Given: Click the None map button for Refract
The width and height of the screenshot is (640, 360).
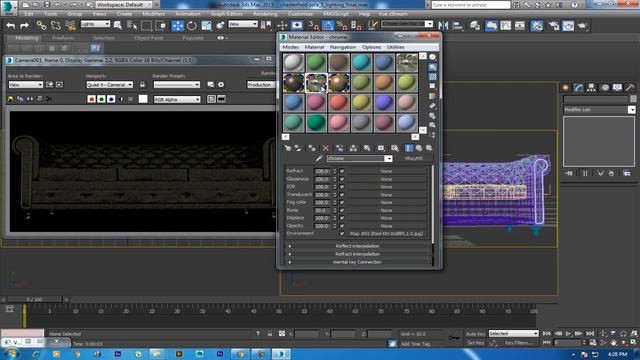Looking at the screenshot, I should point(386,171).
